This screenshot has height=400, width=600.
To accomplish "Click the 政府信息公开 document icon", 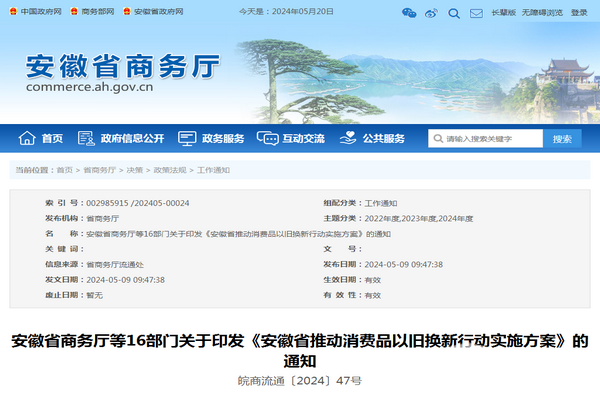I will 86,139.
